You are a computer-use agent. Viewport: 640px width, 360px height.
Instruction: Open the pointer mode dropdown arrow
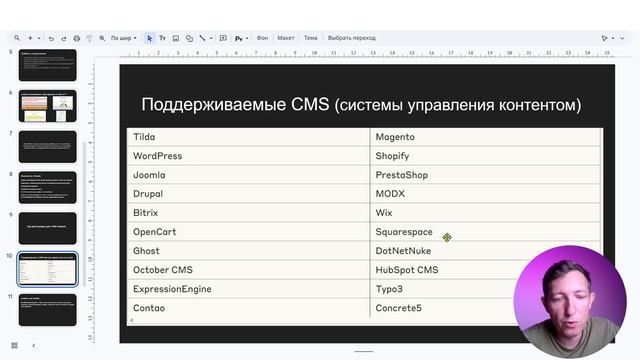[613, 38]
